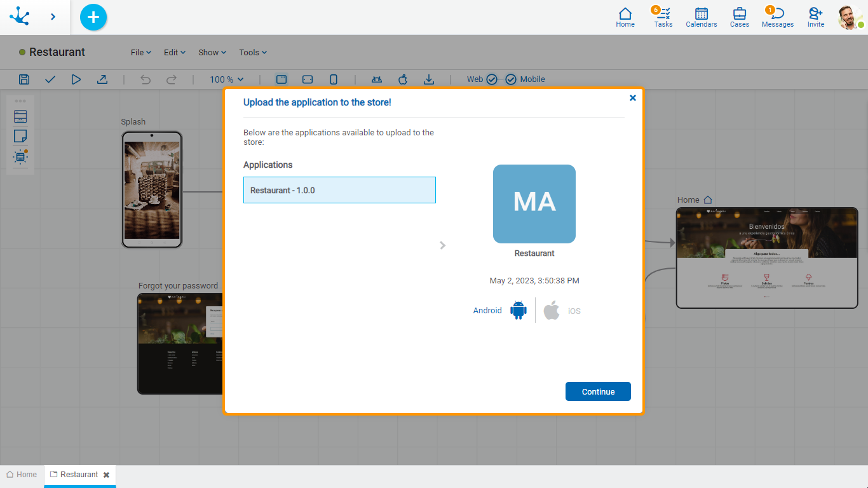
Task: Toggle the Web platform checkmark
Action: pos(491,79)
